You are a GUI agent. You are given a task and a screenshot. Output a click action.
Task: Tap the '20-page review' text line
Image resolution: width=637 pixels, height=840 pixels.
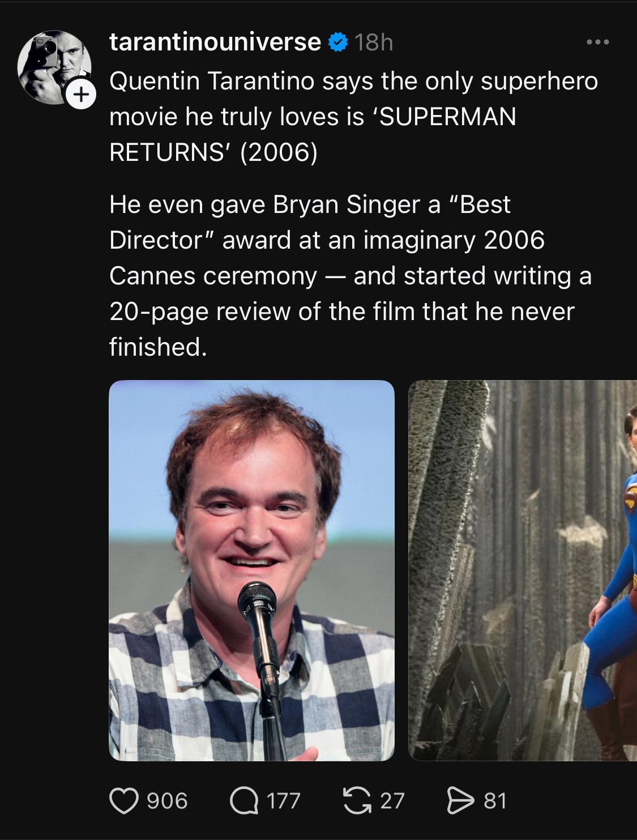[x=342, y=312]
